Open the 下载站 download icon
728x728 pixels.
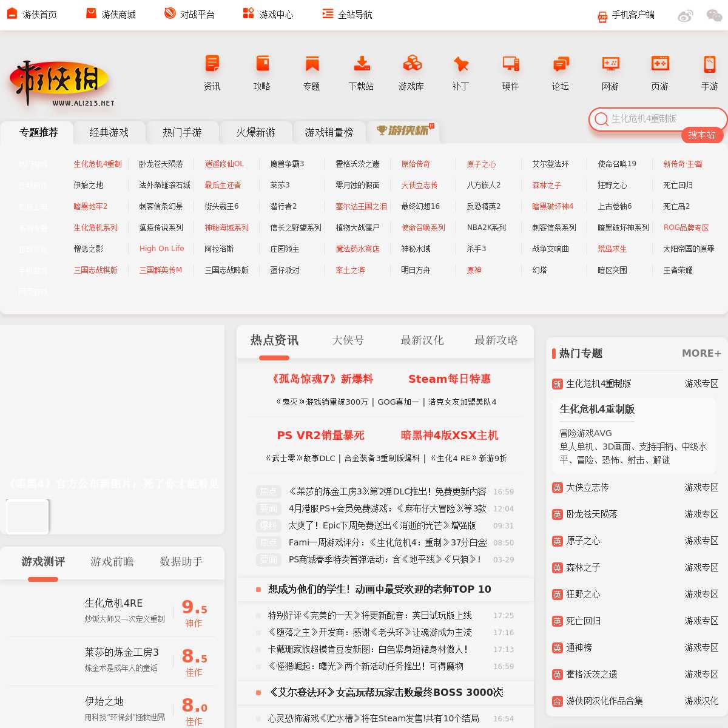click(x=362, y=64)
